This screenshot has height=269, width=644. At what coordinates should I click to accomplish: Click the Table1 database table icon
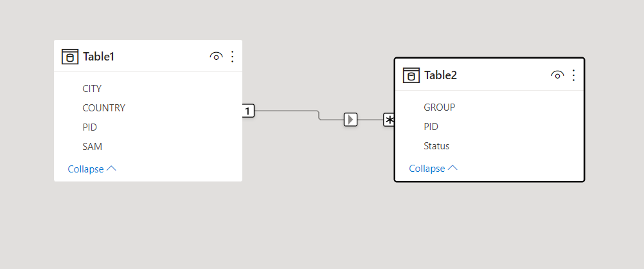70,57
